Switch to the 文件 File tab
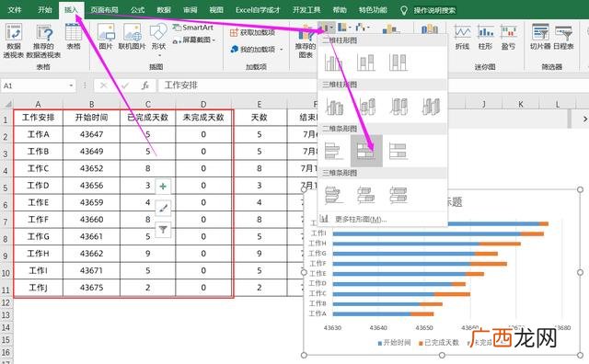Screen dimensions: 589x364 pyautogui.click(x=15, y=10)
